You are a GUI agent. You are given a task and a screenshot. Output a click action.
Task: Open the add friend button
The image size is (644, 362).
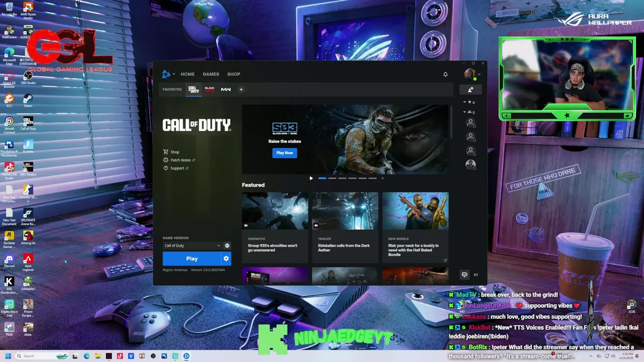[x=470, y=89]
